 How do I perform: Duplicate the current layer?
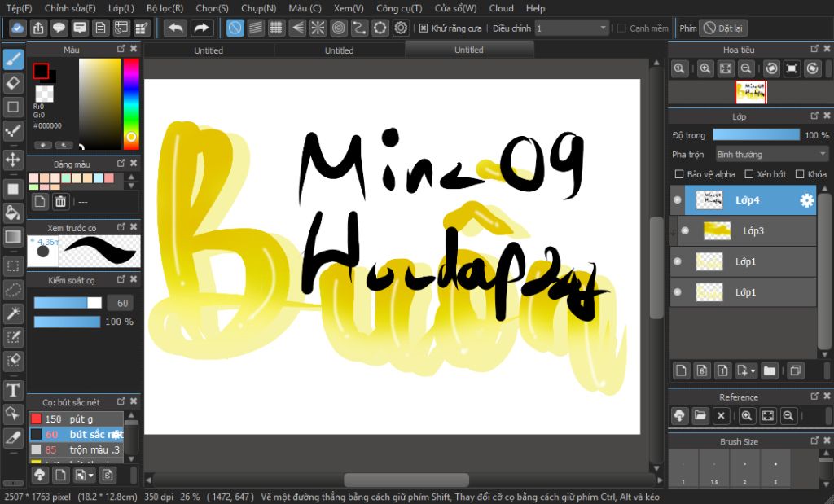pos(795,370)
